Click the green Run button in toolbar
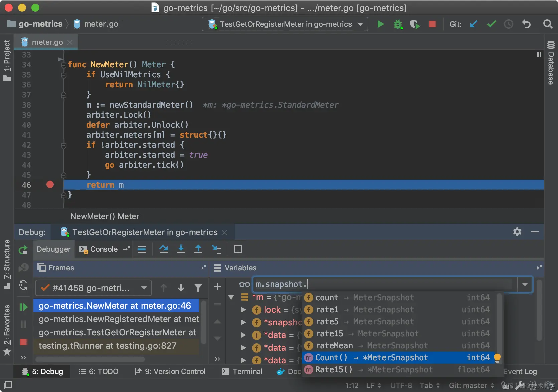 tap(380, 24)
